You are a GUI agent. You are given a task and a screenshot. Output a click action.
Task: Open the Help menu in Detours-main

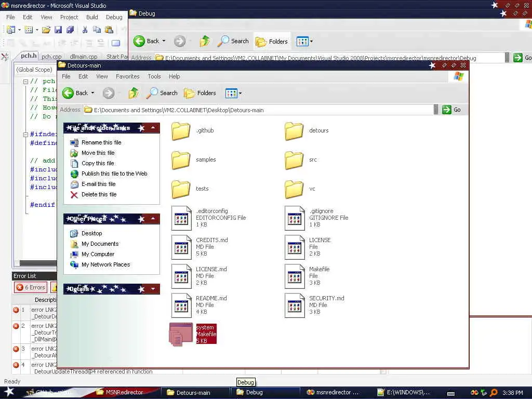point(175,76)
